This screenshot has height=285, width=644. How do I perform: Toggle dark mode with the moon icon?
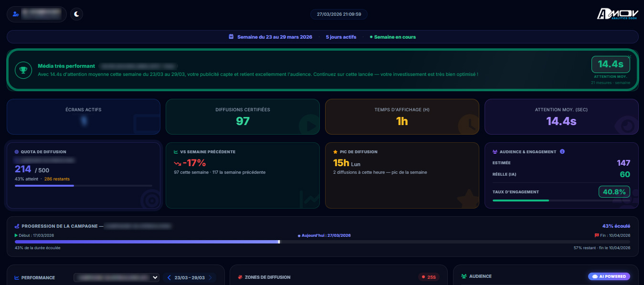76,14
